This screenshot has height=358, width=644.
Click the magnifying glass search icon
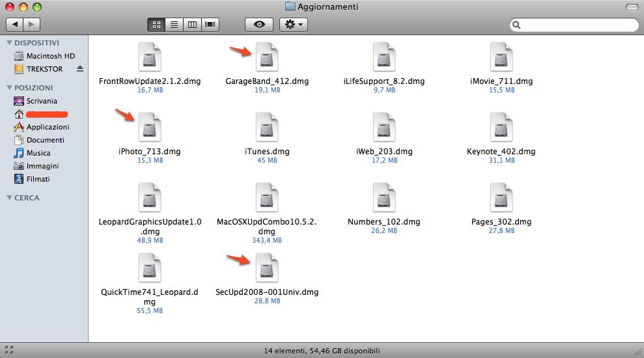516,25
